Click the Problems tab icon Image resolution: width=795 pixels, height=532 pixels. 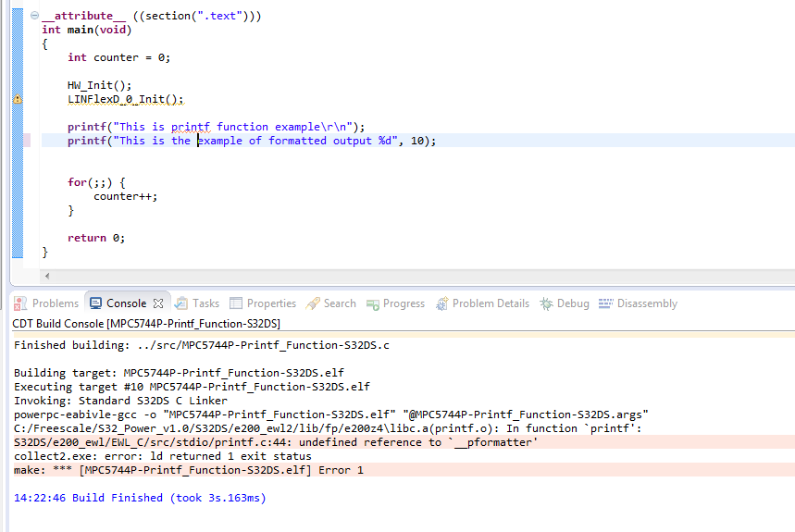coord(20,303)
